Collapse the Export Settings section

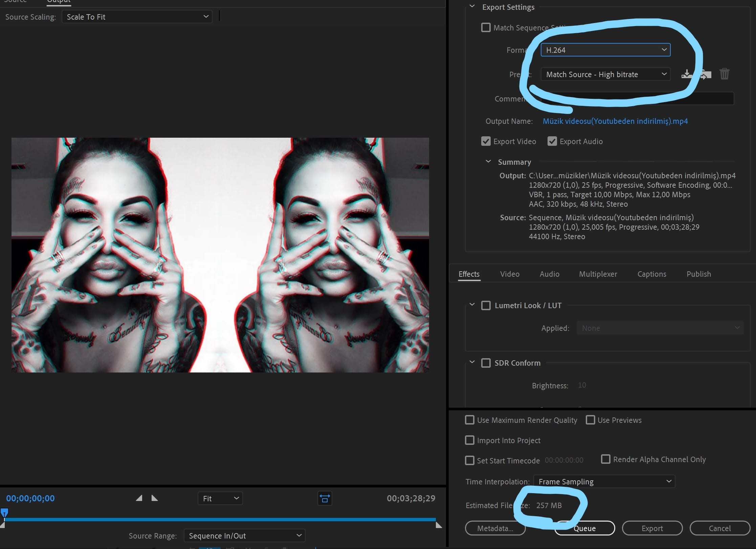tap(472, 7)
